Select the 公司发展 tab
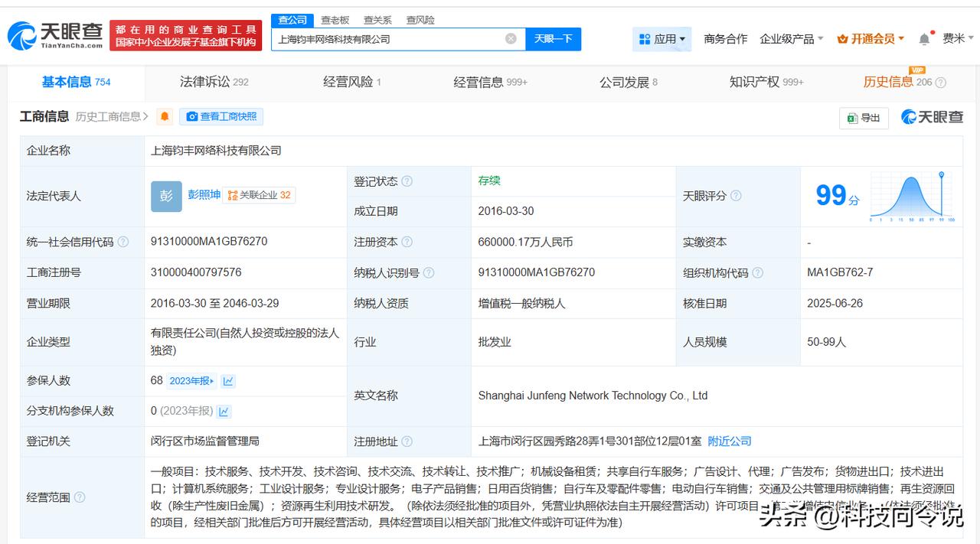980x544 pixels. pos(629,82)
